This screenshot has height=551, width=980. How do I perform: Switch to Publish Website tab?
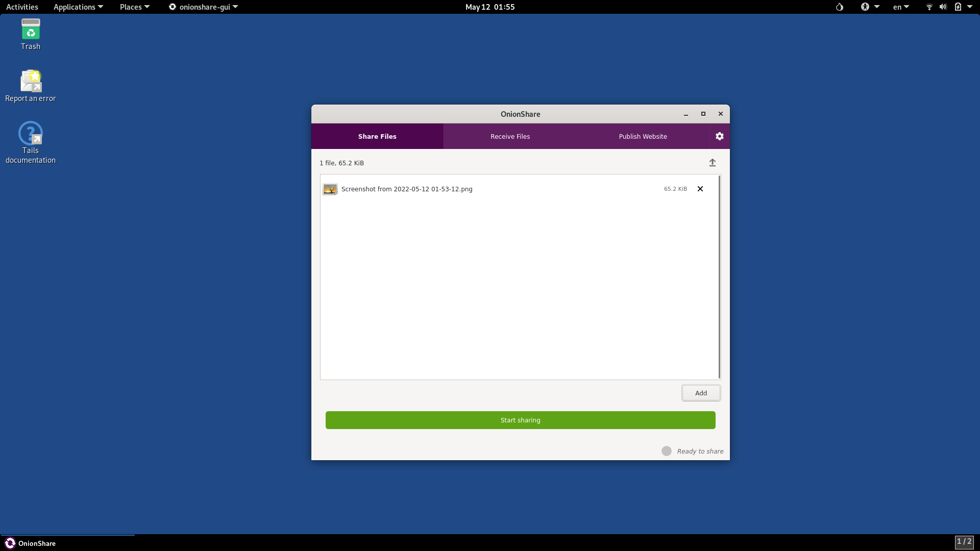pos(643,136)
